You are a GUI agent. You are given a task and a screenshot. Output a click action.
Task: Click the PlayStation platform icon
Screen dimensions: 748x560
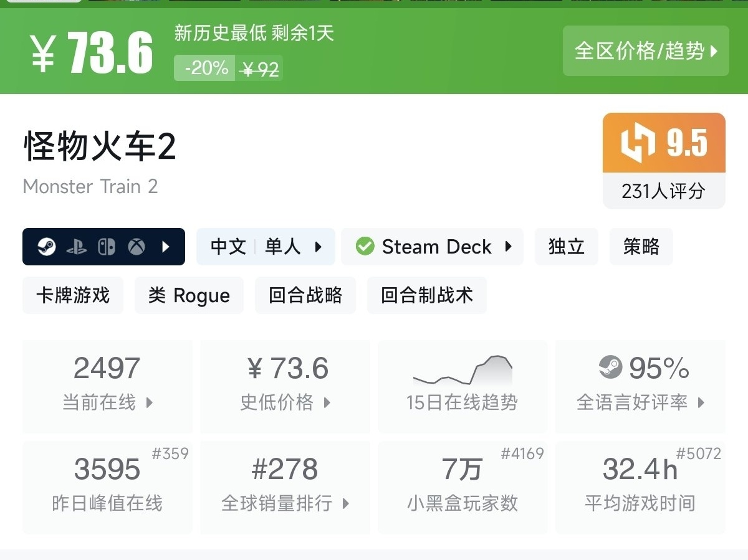(x=77, y=247)
